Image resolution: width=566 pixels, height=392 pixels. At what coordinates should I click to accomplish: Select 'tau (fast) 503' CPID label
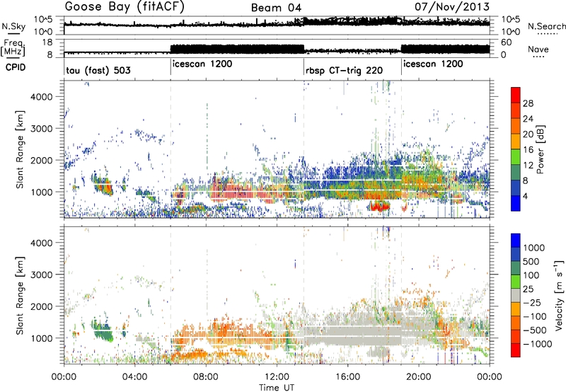98,70
